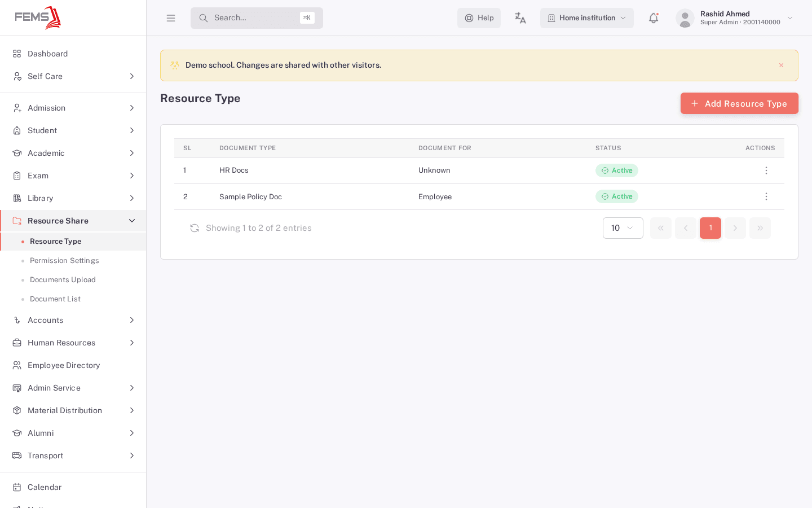Select Documents Upload submenu item
The width and height of the screenshot is (812, 508).
click(x=73, y=279)
